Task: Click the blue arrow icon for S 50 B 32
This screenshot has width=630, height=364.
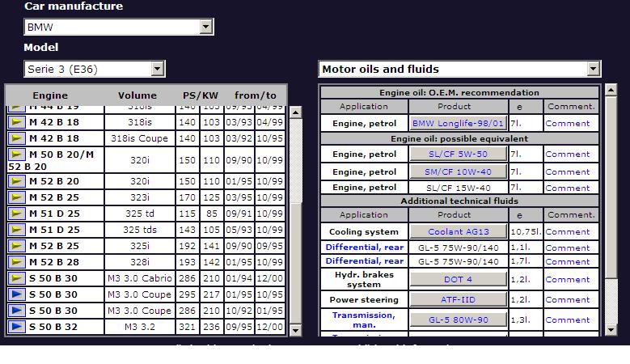Action: 16,326
